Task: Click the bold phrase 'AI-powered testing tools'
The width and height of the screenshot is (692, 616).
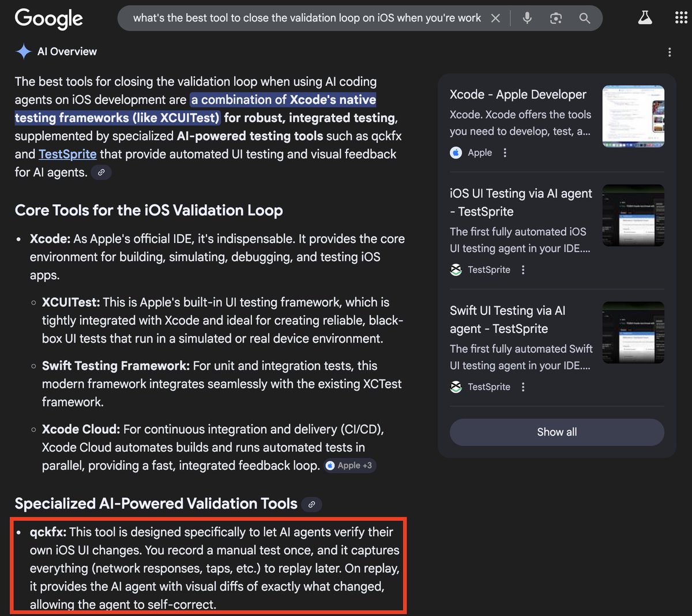Action: click(249, 136)
